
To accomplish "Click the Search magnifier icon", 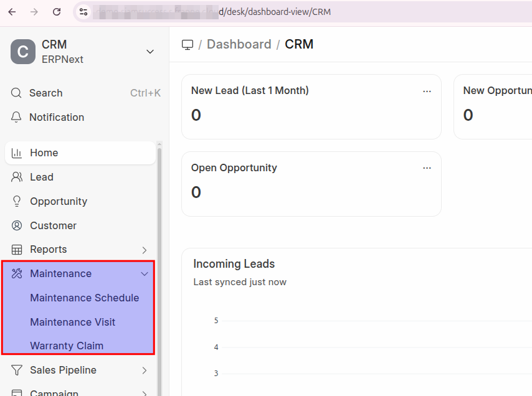I will [17, 93].
